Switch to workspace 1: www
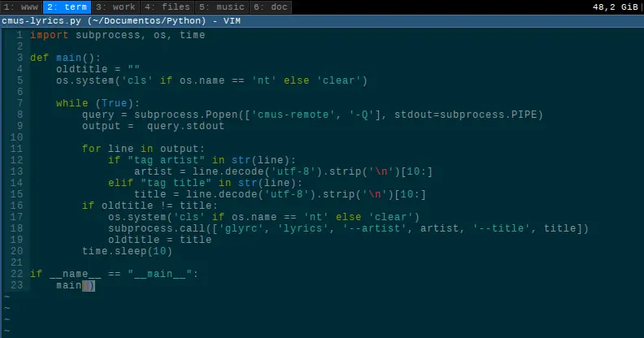Viewport: 644px width, 338px height. tap(21, 7)
